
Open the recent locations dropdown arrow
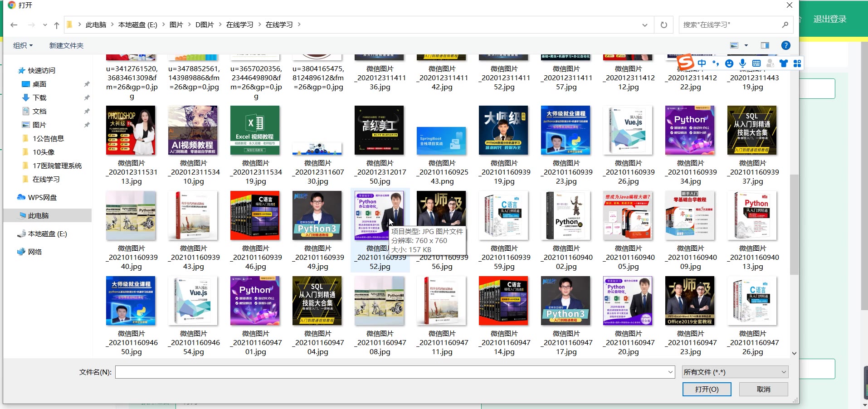[45, 25]
